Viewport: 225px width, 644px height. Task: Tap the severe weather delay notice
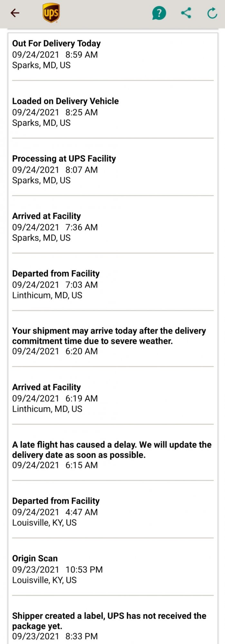click(x=109, y=336)
